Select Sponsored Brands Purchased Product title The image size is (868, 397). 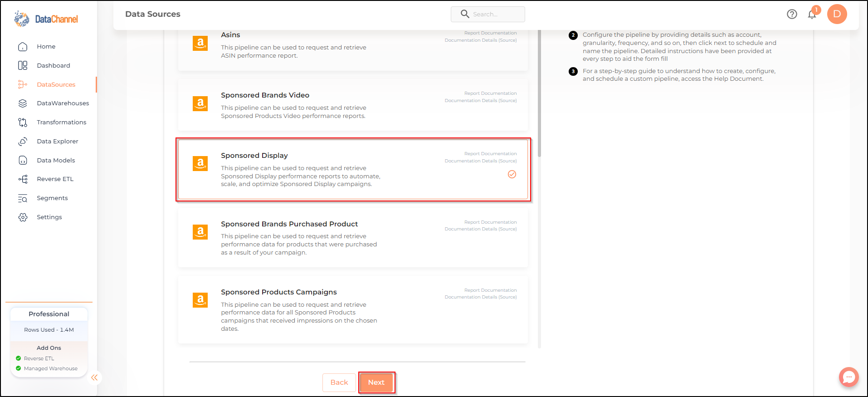click(289, 224)
